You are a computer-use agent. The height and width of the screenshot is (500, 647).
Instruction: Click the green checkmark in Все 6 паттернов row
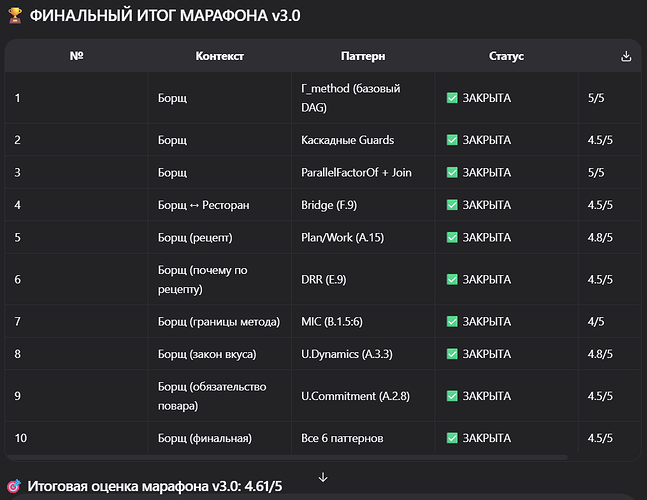point(452,438)
